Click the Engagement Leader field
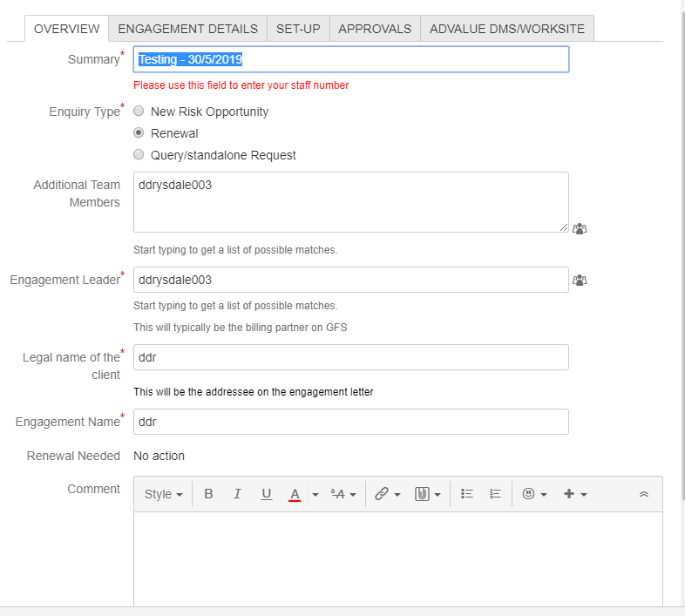 pyautogui.click(x=351, y=280)
